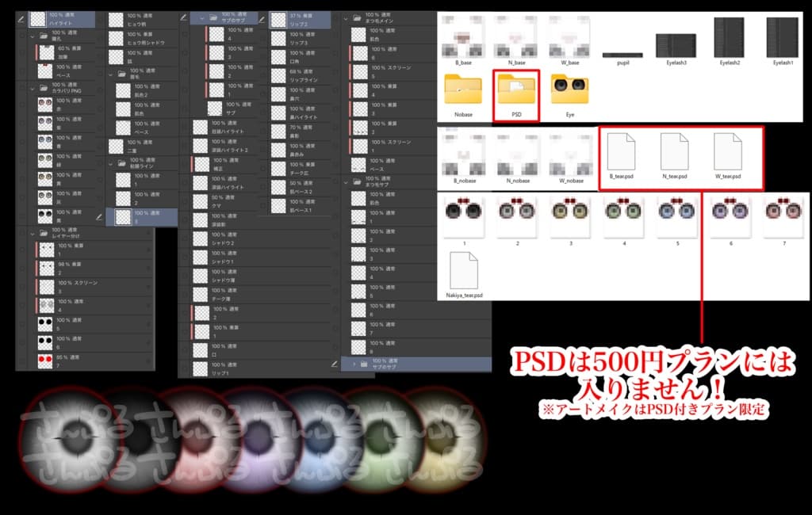The image size is (812, 515).
Task: Collapse the カラバリPNG layer folder
Action: tap(33, 89)
